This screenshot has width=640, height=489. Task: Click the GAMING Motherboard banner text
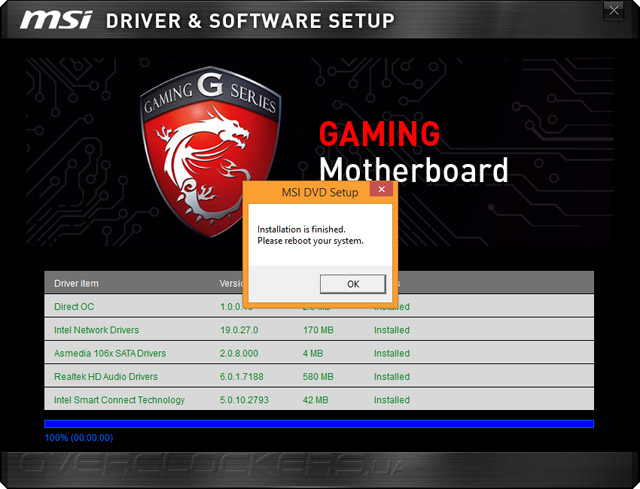413,152
